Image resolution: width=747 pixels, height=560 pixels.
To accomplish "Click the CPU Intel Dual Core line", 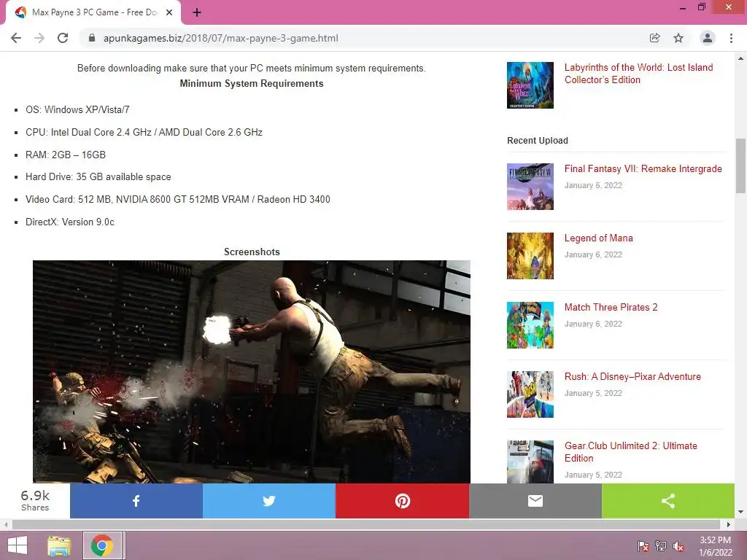I will pos(144,132).
